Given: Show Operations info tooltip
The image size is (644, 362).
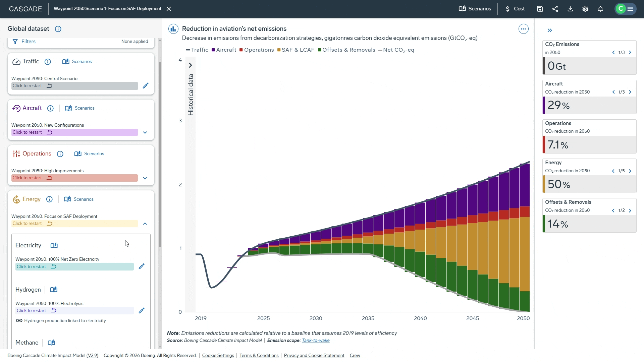Looking at the screenshot, I should 60,154.
